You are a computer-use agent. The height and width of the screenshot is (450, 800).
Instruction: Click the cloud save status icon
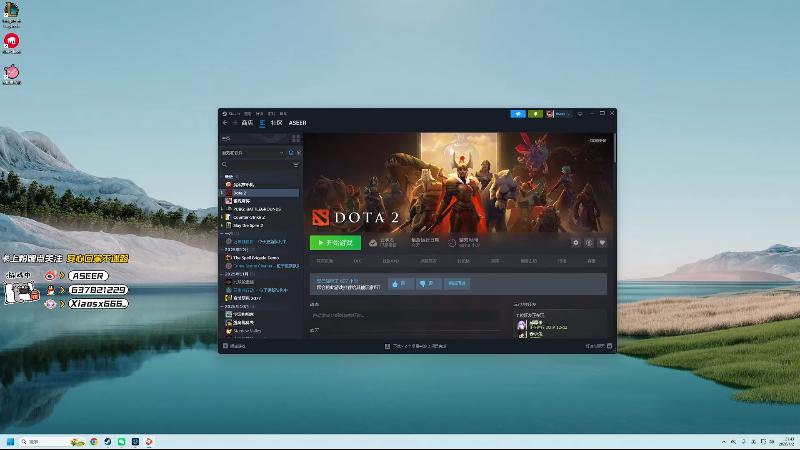point(373,243)
